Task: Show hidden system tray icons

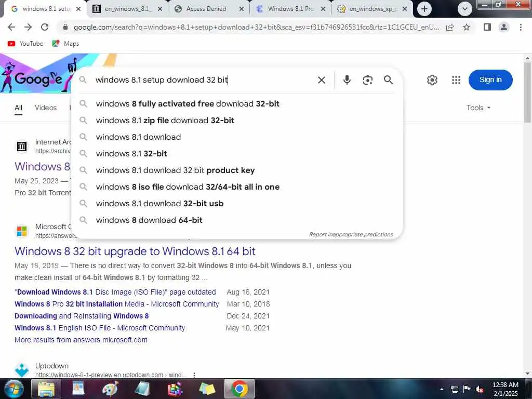Action: tap(442, 389)
